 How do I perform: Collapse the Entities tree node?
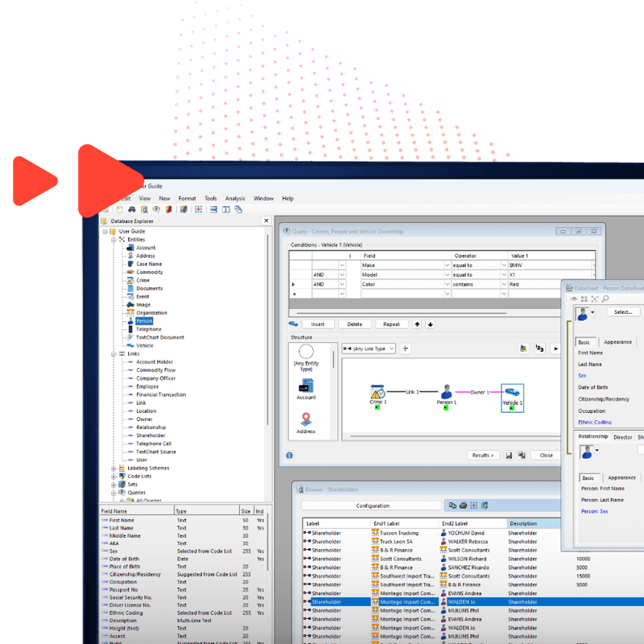113,239
